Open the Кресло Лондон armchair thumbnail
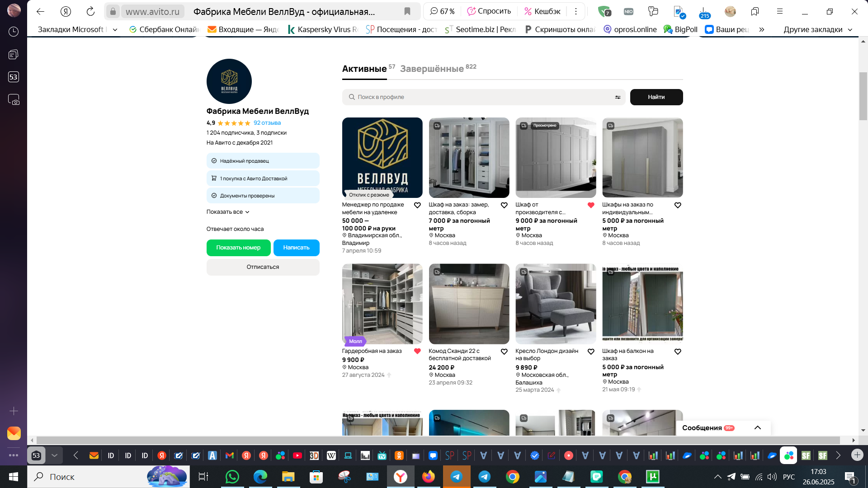 556,304
